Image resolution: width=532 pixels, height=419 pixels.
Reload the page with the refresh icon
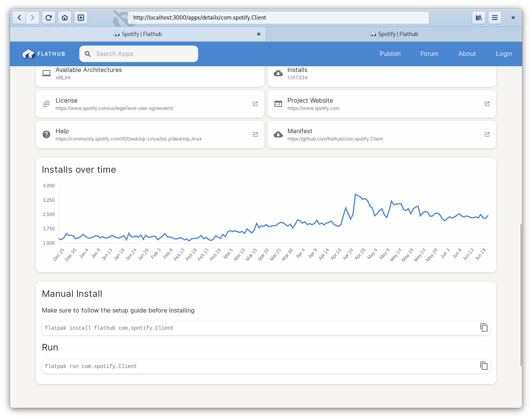click(49, 18)
